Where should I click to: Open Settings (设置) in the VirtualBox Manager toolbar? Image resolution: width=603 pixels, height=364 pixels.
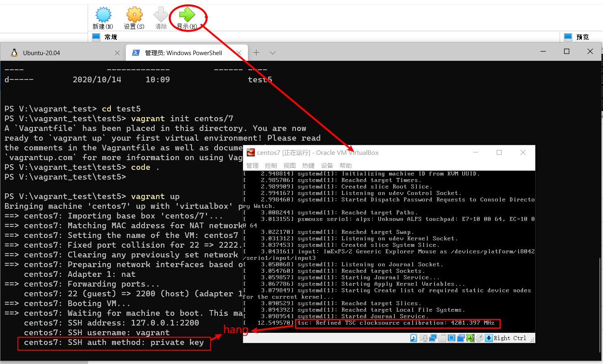[x=134, y=15]
